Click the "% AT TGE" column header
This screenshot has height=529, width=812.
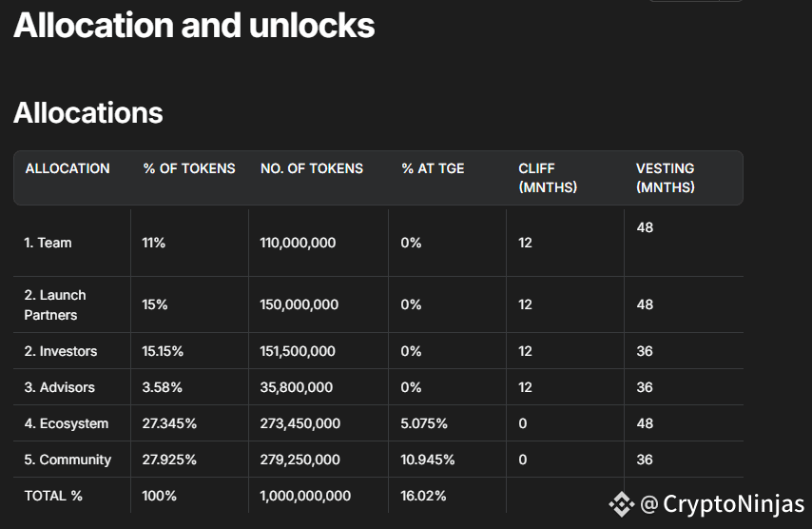[x=433, y=168]
